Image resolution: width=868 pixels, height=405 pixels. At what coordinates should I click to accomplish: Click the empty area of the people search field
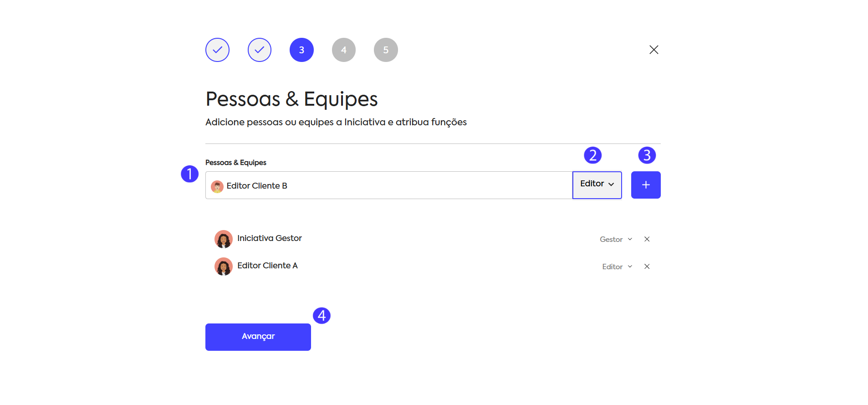428,185
